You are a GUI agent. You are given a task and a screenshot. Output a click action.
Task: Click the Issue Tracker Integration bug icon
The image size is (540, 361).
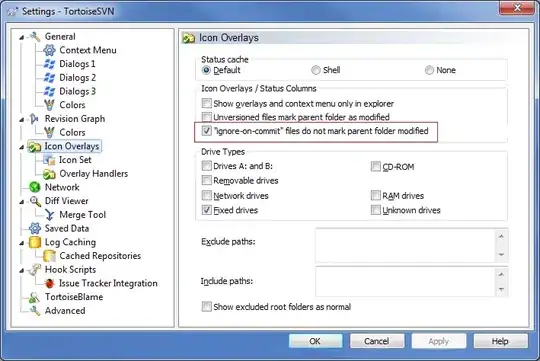(x=49, y=283)
